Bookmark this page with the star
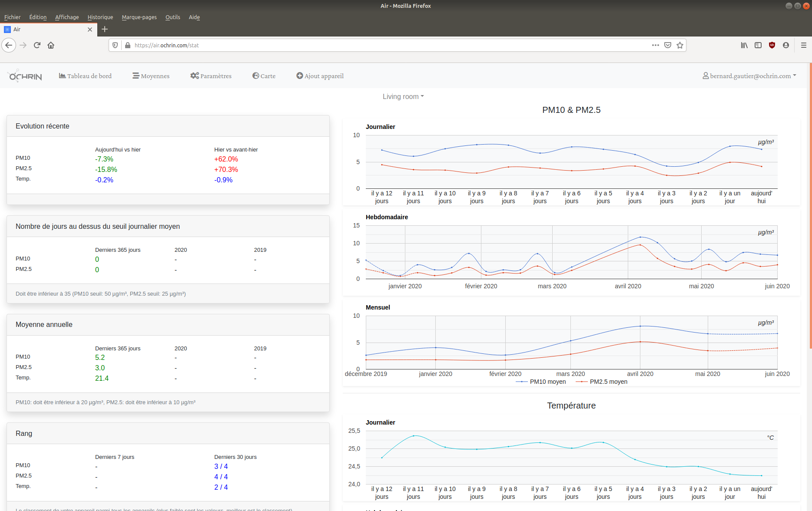The height and width of the screenshot is (511, 812). click(x=680, y=45)
